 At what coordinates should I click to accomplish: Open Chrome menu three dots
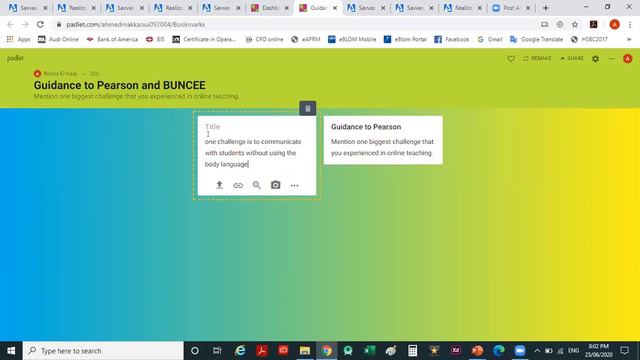click(x=631, y=24)
